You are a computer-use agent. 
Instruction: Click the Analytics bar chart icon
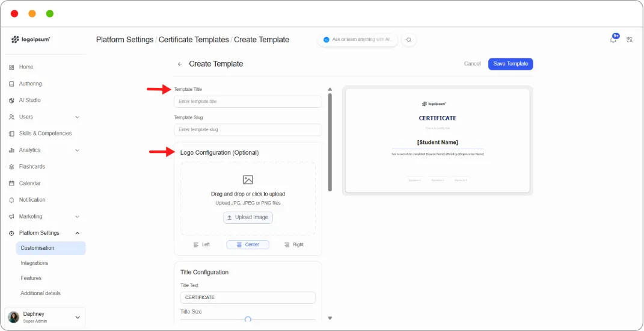[x=11, y=150]
